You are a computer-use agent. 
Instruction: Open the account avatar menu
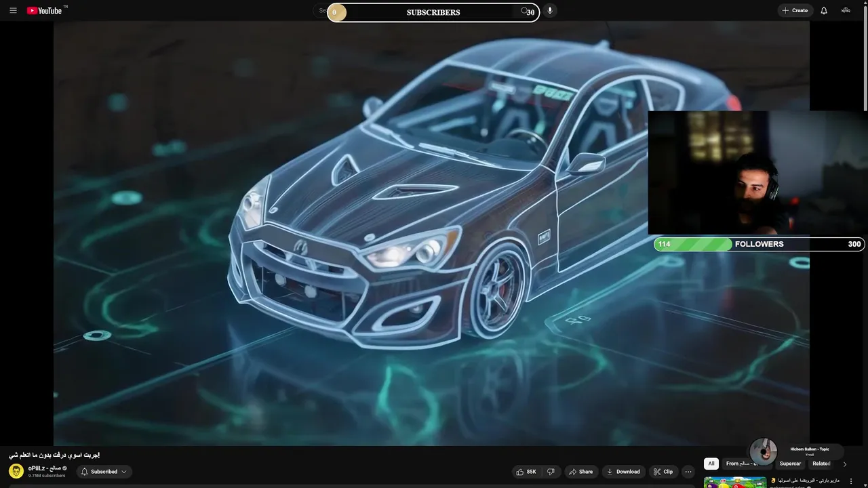(x=846, y=10)
